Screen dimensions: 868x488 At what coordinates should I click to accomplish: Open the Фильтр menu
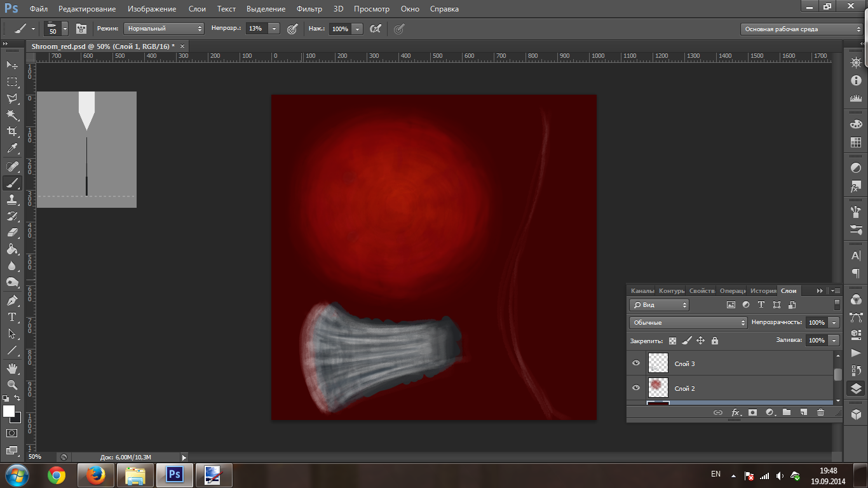coord(309,9)
